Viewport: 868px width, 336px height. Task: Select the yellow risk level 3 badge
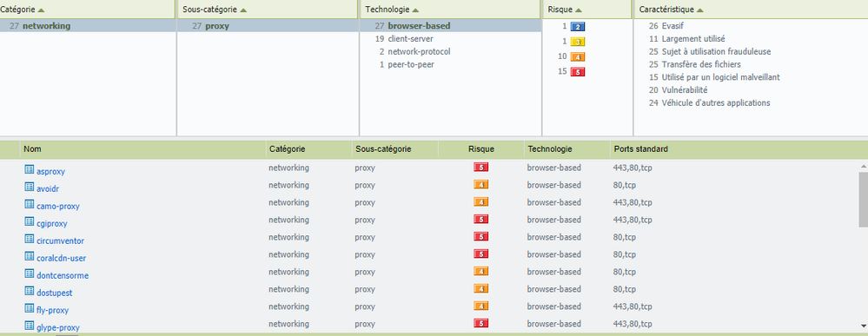pyautogui.click(x=578, y=42)
